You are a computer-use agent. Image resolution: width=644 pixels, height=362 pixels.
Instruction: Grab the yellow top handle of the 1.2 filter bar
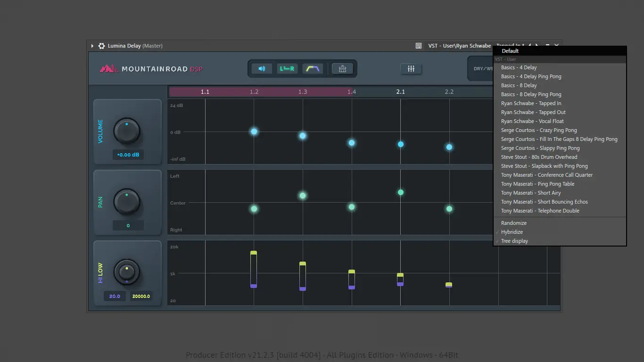coord(254,253)
